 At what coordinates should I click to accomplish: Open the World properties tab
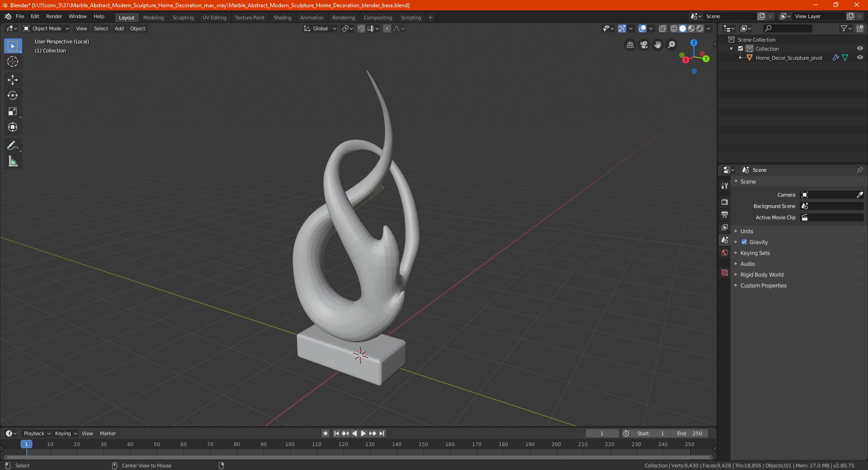point(725,253)
